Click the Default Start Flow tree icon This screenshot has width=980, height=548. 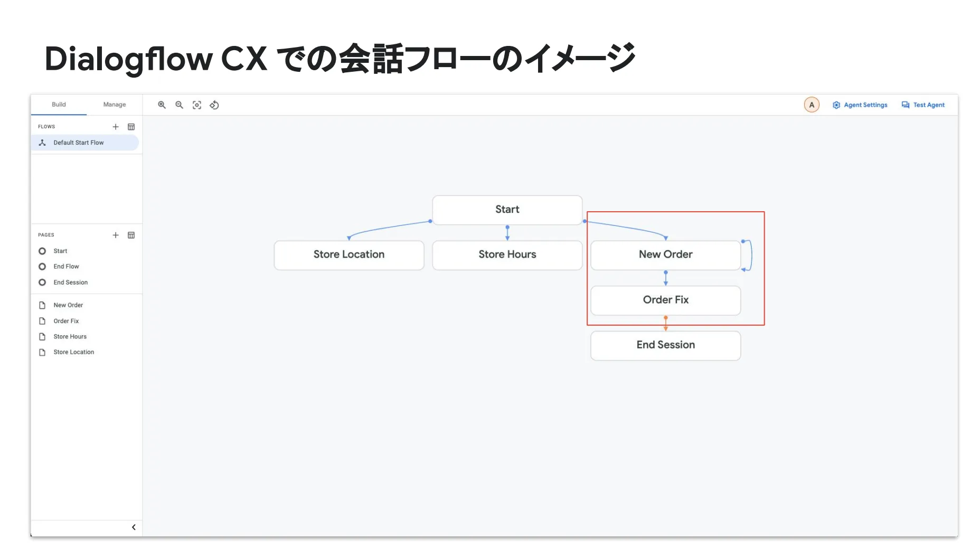coord(42,143)
